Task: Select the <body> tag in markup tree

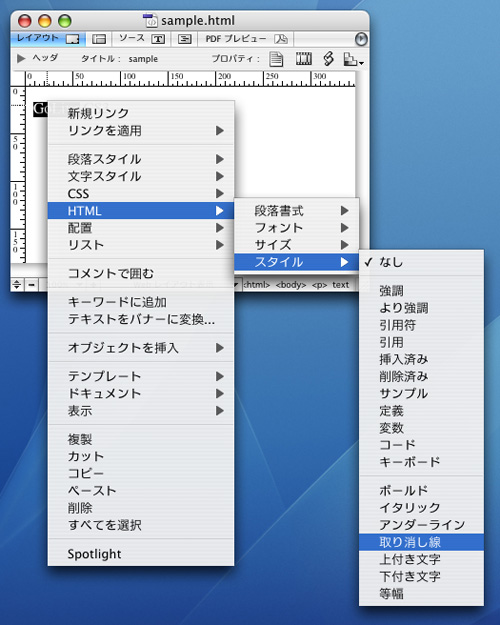Action: (291, 285)
